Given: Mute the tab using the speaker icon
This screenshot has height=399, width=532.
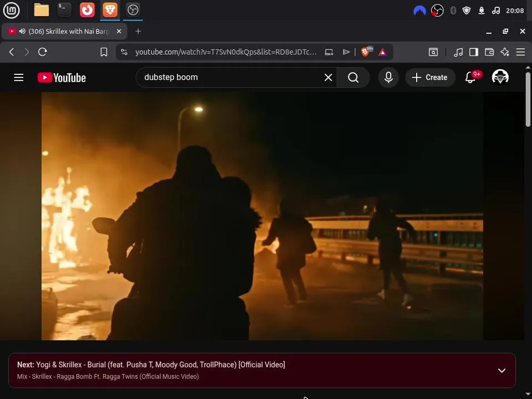Looking at the screenshot, I should click(x=22, y=31).
